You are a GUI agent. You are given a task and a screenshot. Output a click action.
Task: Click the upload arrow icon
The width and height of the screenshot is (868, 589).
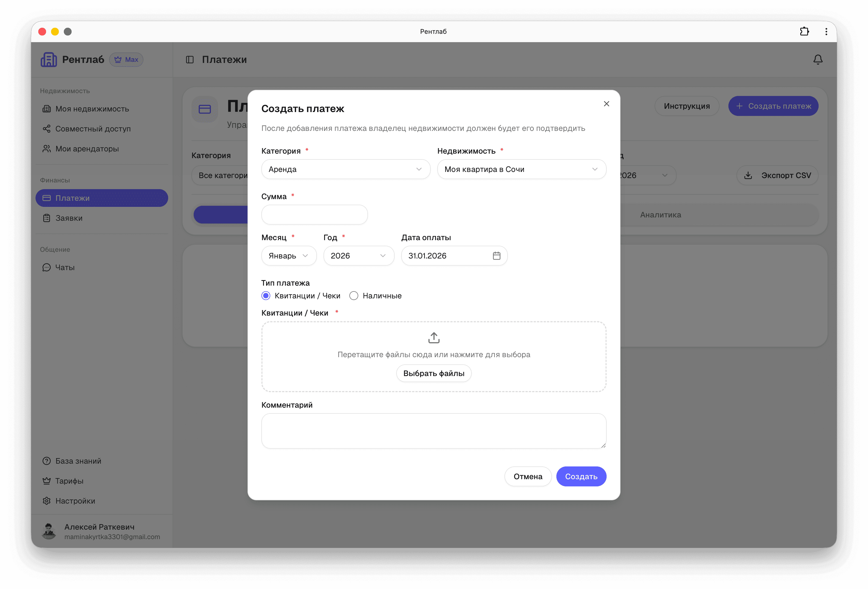coord(434,338)
